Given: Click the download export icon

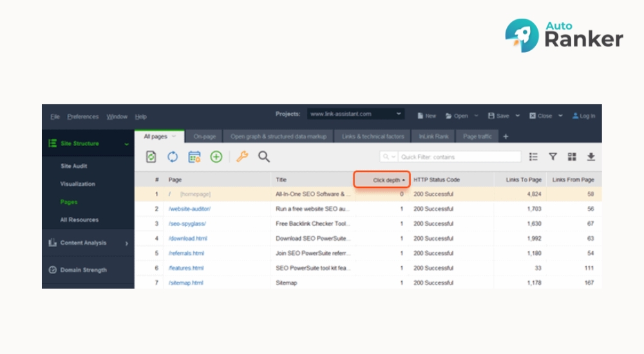Looking at the screenshot, I should [x=591, y=156].
